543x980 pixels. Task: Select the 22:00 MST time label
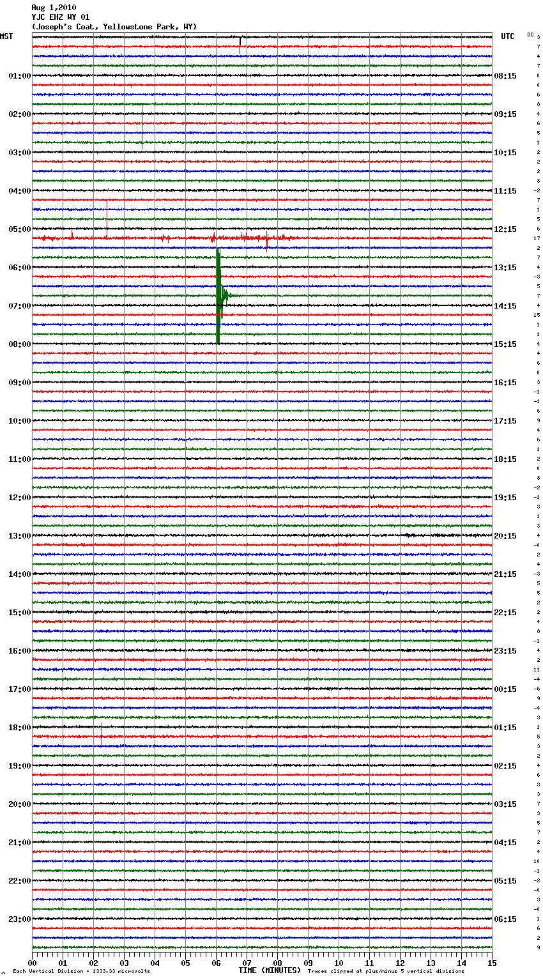pos(20,881)
